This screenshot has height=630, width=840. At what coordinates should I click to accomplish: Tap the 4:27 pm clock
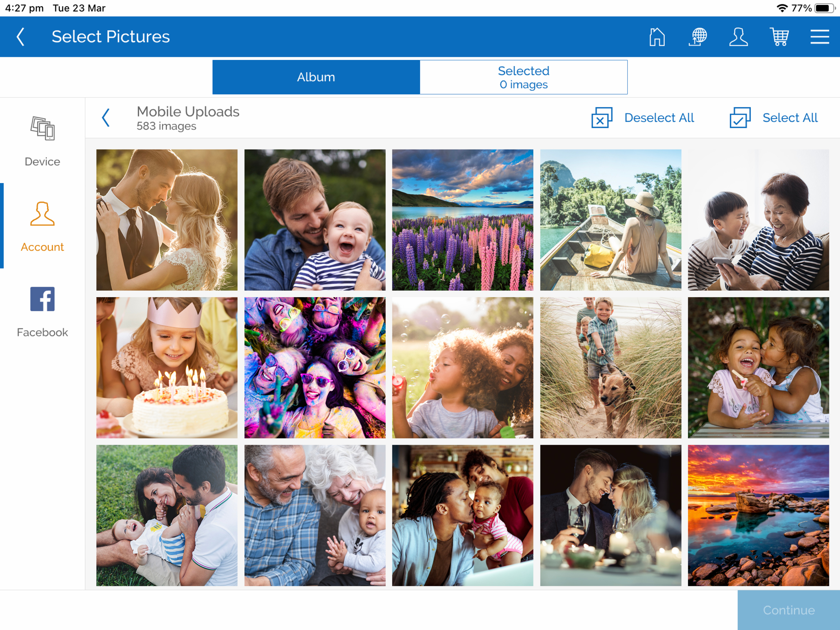pyautogui.click(x=24, y=8)
